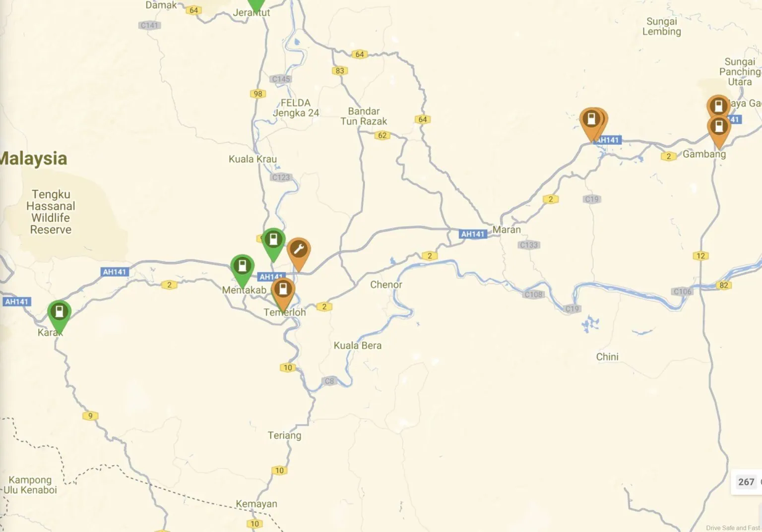Click the green charger pin nearest Kuala Krau
The width and height of the screenshot is (762, 532).
(x=273, y=244)
